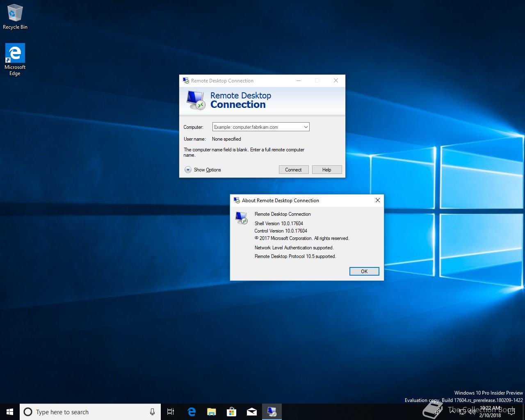Viewport: 525px width, 420px height.
Task: Click 'Control Version 10.0.17604' text
Action: (x=281, y=231)
